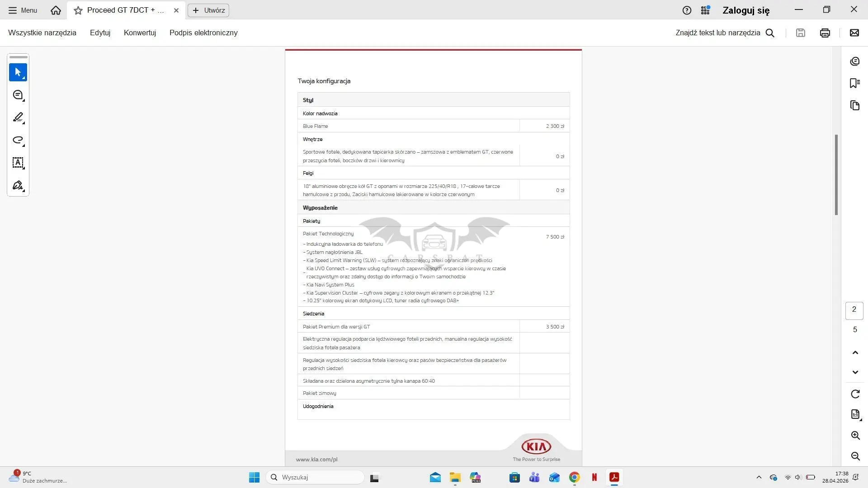Go to the previous page arrow
868x488 pixels.
click(855, 352)
